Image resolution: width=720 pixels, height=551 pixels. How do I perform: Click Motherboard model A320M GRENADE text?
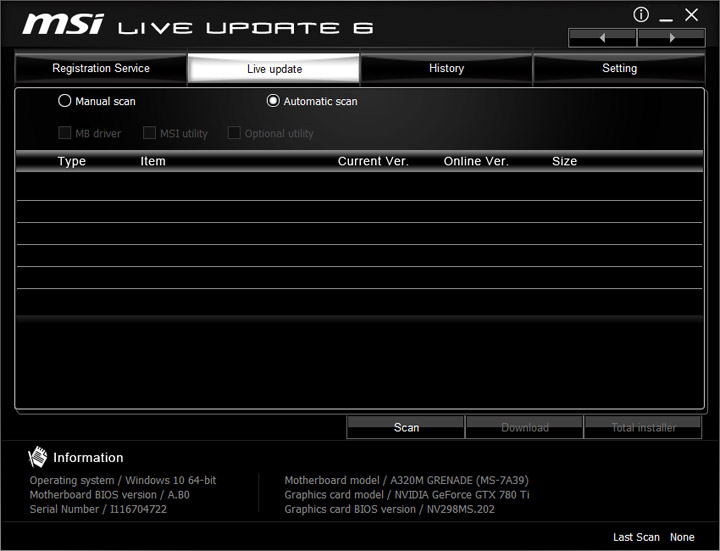pyautogui.click(x=406, y=480)
